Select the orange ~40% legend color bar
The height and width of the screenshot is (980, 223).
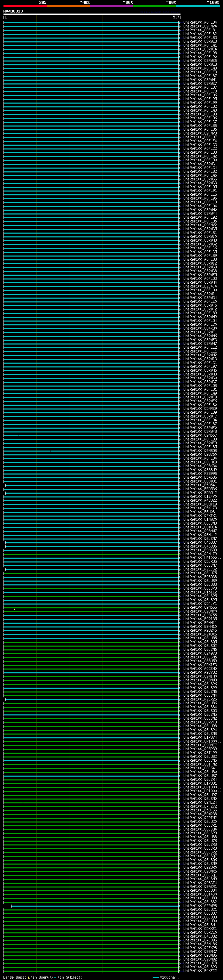(68, 6)
